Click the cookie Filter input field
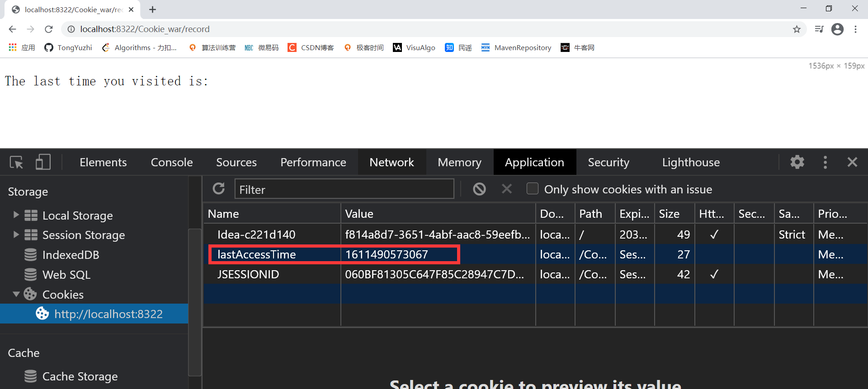 click(344, 189)
